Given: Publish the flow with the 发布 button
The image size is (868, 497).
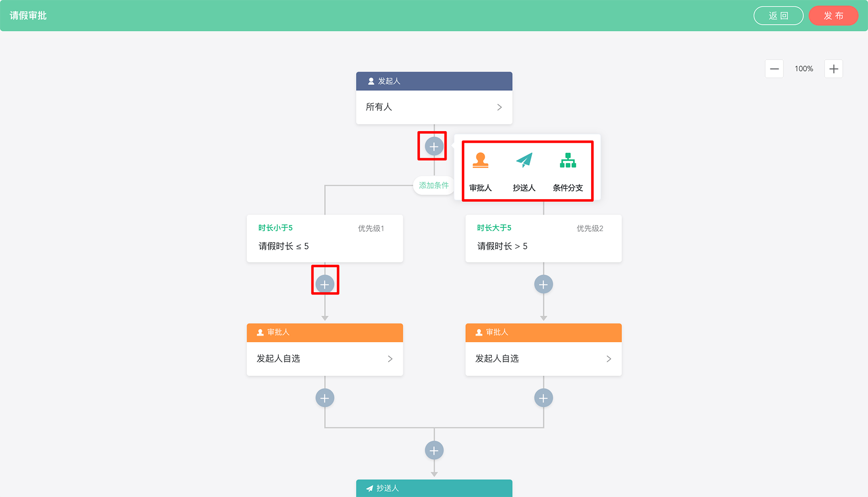Looking at the screenshot, I should pos(833,15).
